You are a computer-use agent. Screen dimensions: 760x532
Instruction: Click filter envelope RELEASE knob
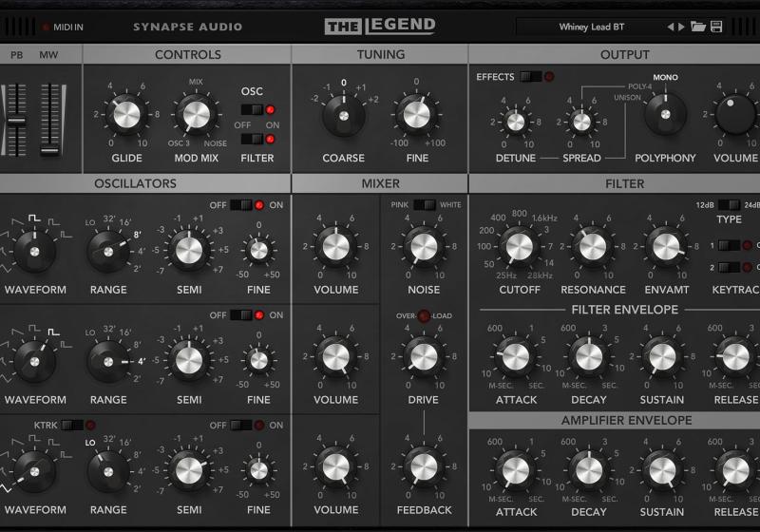point(735,356)
